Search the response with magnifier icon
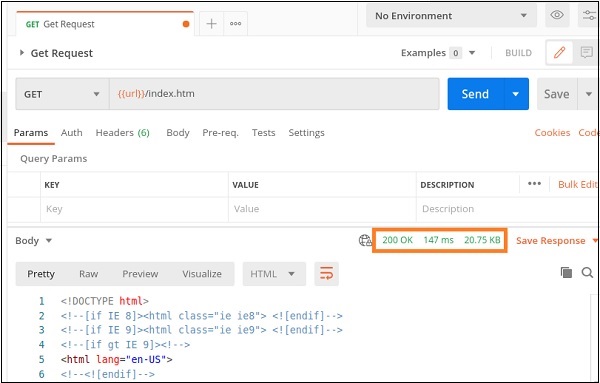Screen dimensions: 600x383 587,272
